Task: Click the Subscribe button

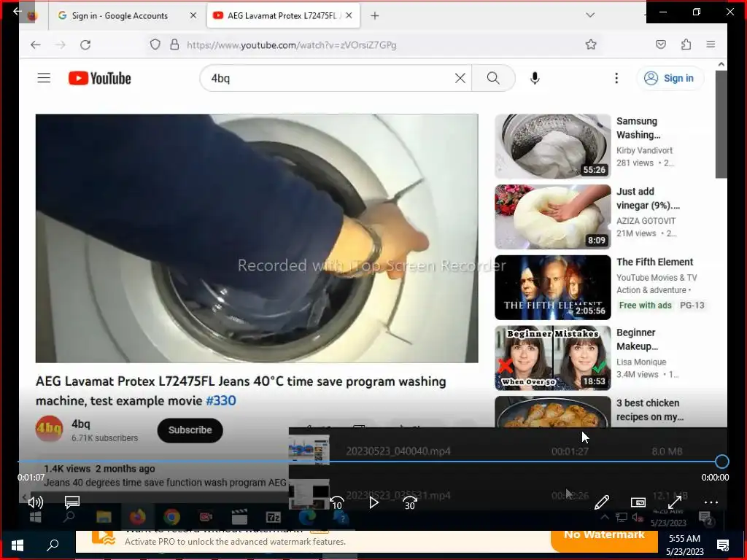Action: (190, 430)
